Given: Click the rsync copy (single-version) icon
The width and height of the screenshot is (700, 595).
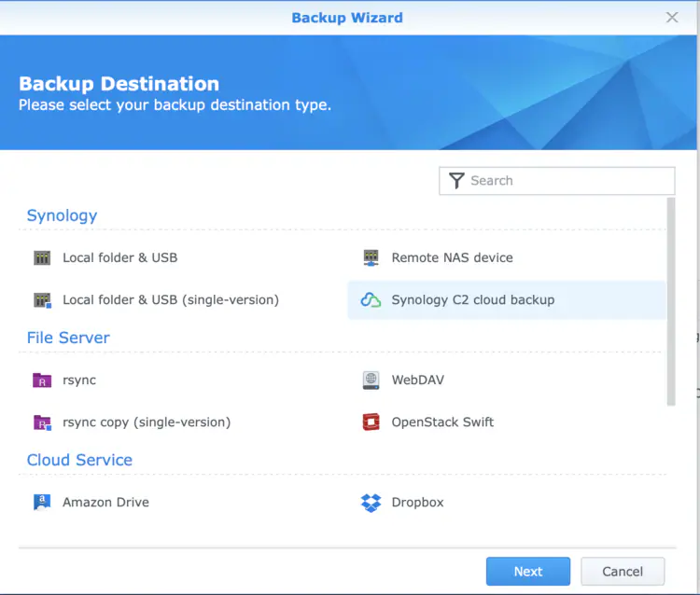Looking at the screenshot, I should (x=42, y=422).
